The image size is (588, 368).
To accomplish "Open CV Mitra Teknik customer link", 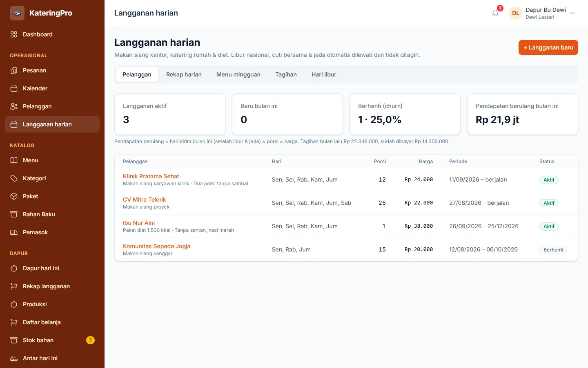I will click(x=145, y=200).
